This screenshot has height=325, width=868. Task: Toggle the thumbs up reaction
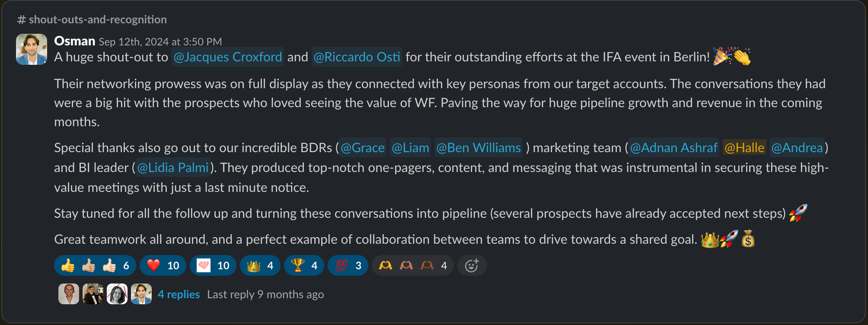point(95,265)
